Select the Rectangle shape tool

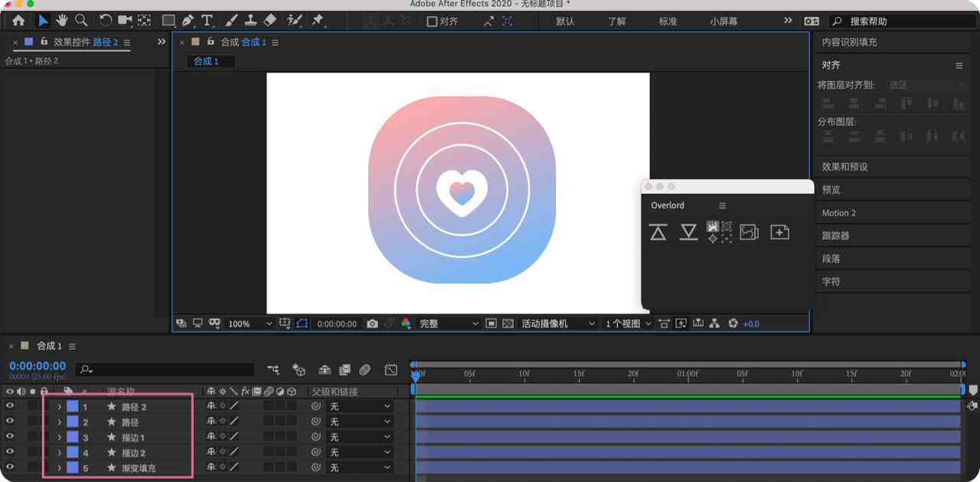168,21
